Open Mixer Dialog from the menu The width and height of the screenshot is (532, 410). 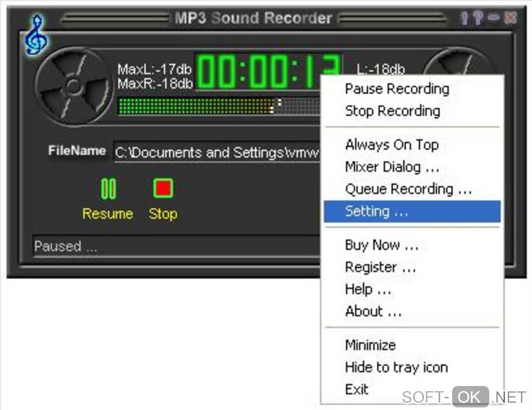(x=412, y=167)
